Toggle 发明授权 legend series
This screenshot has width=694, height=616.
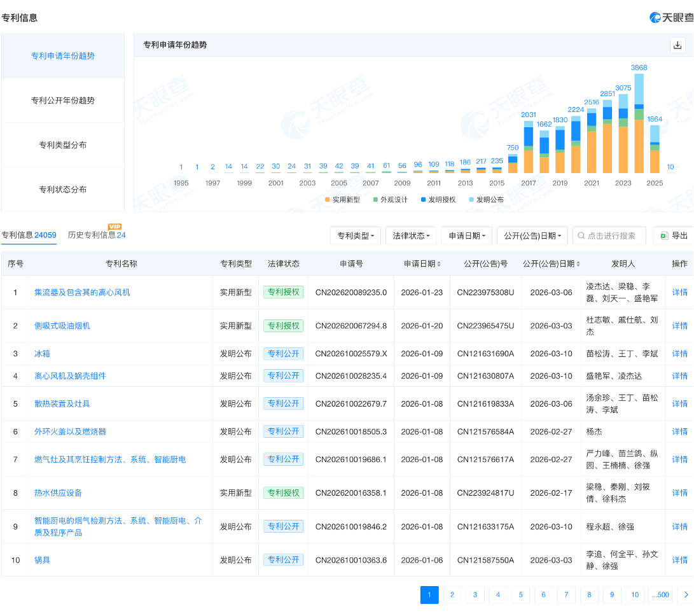[x=438, y=200]
